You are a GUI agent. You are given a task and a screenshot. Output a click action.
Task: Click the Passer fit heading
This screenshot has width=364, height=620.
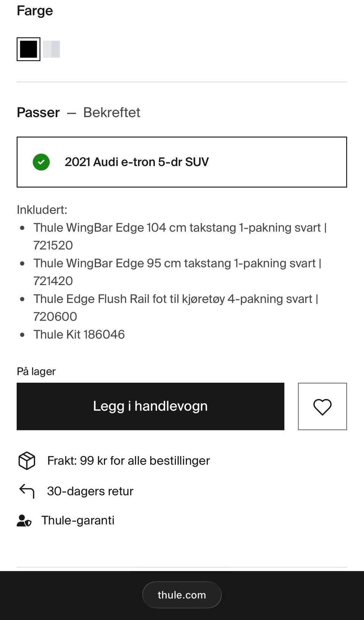38,113
